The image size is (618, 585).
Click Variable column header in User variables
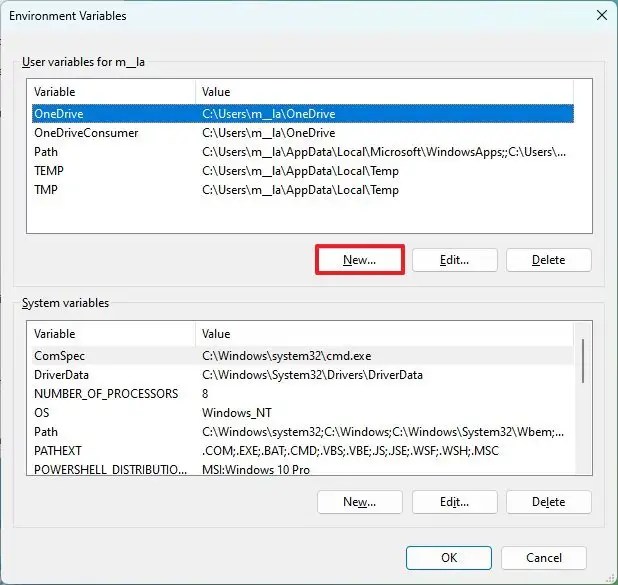click(x=114, y=92)
